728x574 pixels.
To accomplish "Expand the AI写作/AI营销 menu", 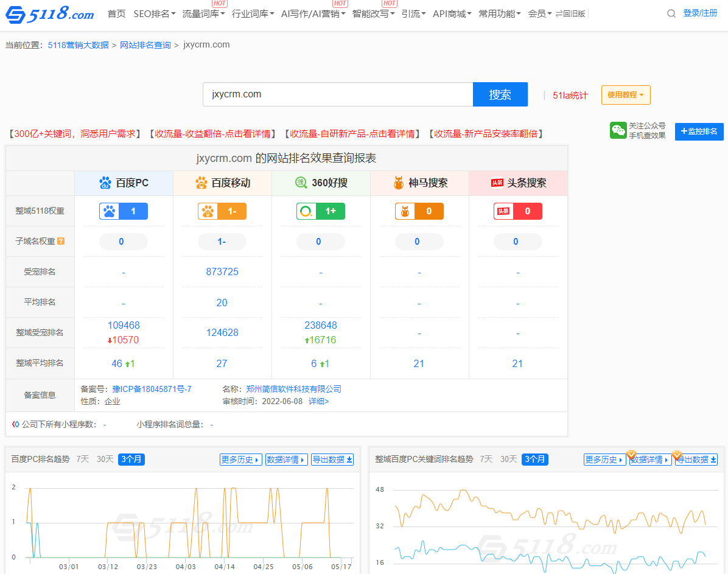I will point(313,14).
